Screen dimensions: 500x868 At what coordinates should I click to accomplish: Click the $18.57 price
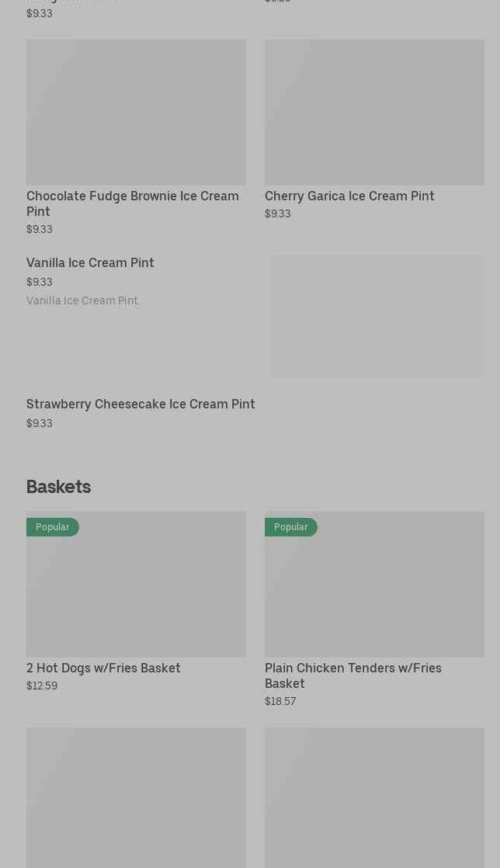[x=280, y=701]
